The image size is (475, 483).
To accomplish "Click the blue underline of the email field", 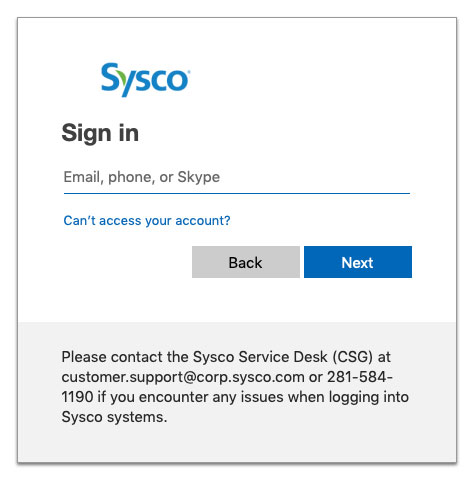I will [x=237, y=193].
